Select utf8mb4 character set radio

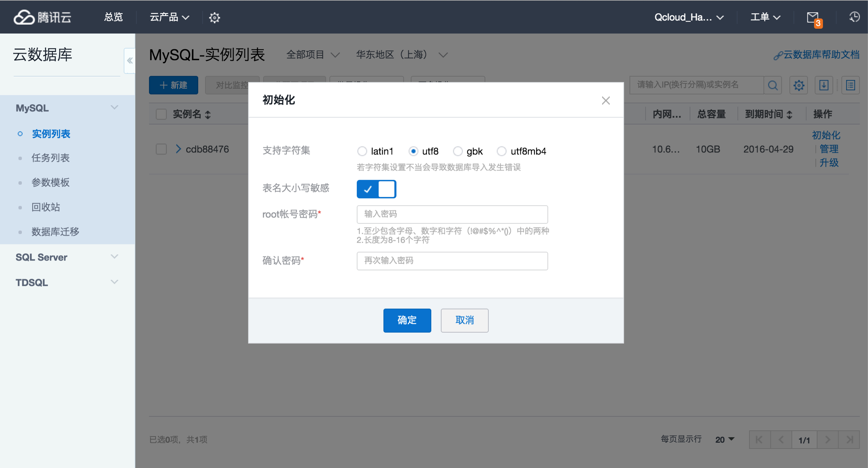click(501, 151)
